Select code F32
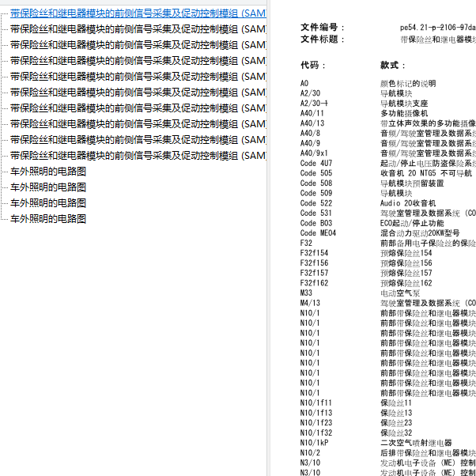 click(x=306, y=244)
